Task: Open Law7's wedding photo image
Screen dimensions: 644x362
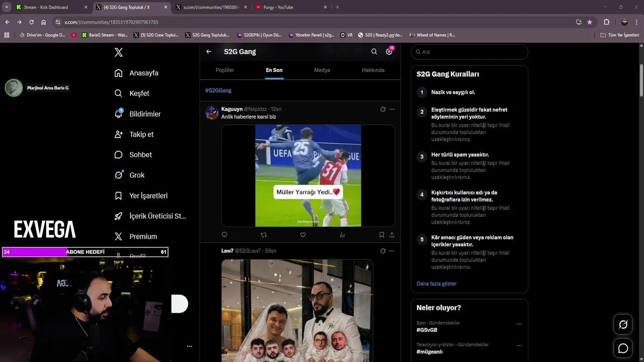Action: tap(297, 310)
